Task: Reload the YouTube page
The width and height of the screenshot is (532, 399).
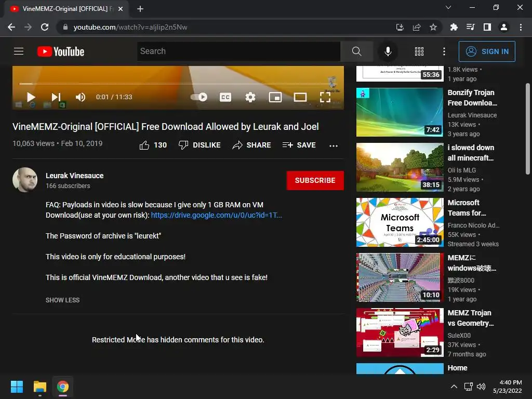Action: tap(45, 27)
